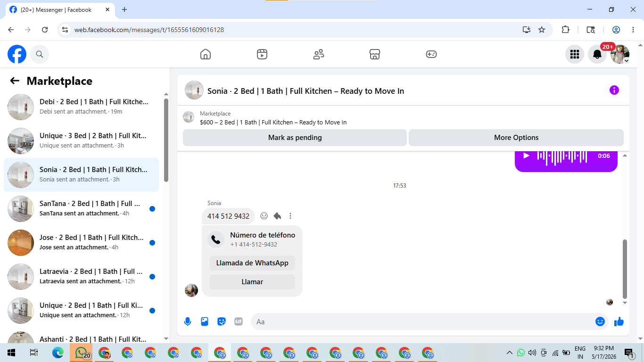Open conversation information panel
The height and width of the screenshot is (362, 644).
pos(614,90)
